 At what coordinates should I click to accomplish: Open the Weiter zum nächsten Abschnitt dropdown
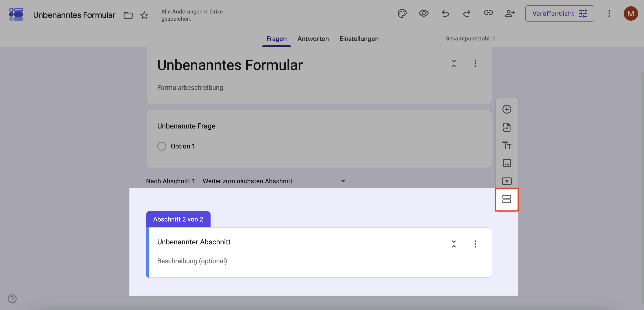274,181
